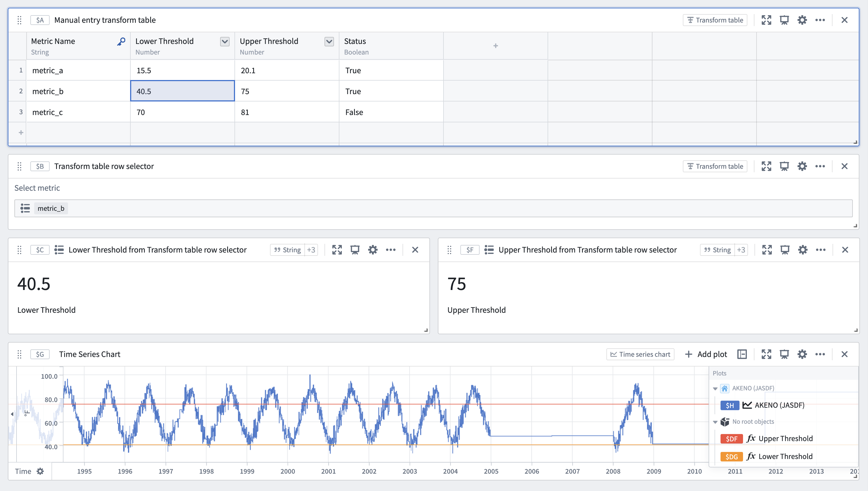Image resolution: width=868 pixels, height=491 pixels.
Task: Open presentation icon of Upper Threshold card
Action: tap(785, 250)
